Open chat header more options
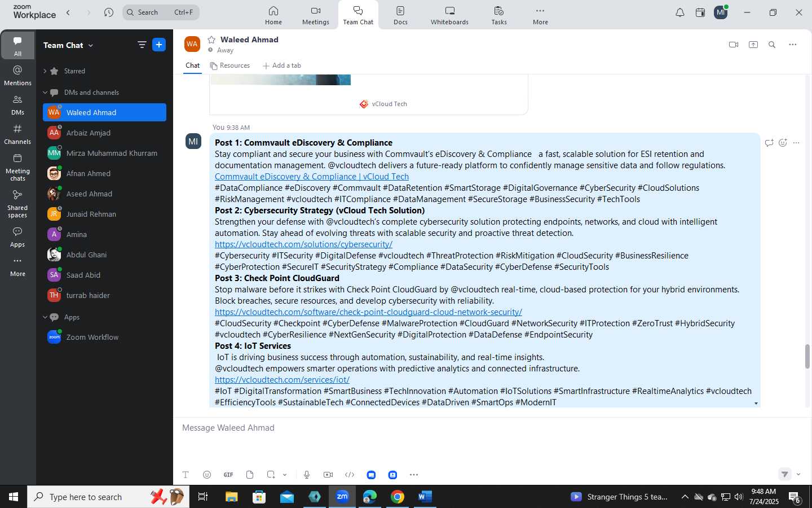Viewport: 812px width, 508px height. click(x=793, y=45)
